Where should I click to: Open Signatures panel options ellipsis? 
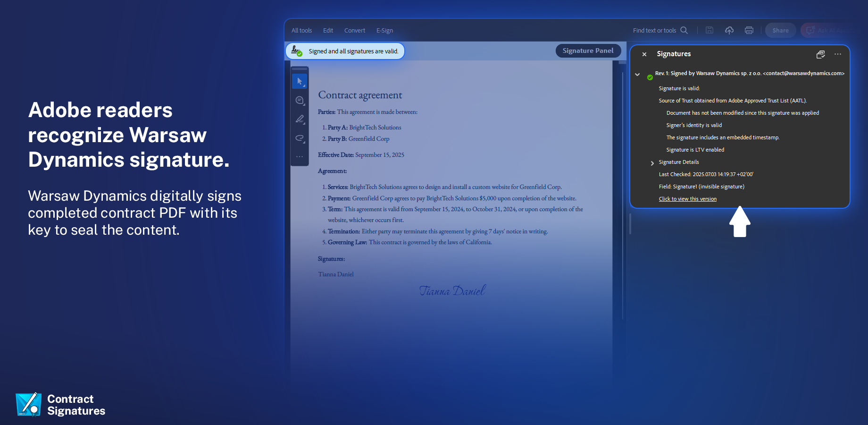838,54
